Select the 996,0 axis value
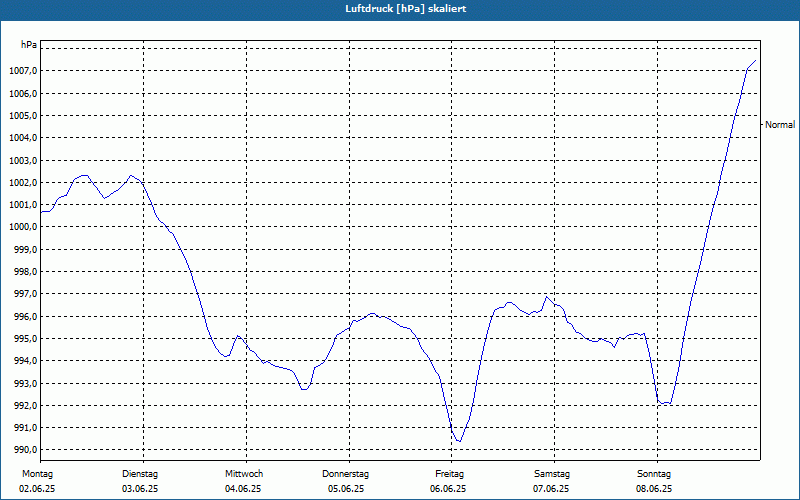800x500 pixels. click(x=25, y=316)
